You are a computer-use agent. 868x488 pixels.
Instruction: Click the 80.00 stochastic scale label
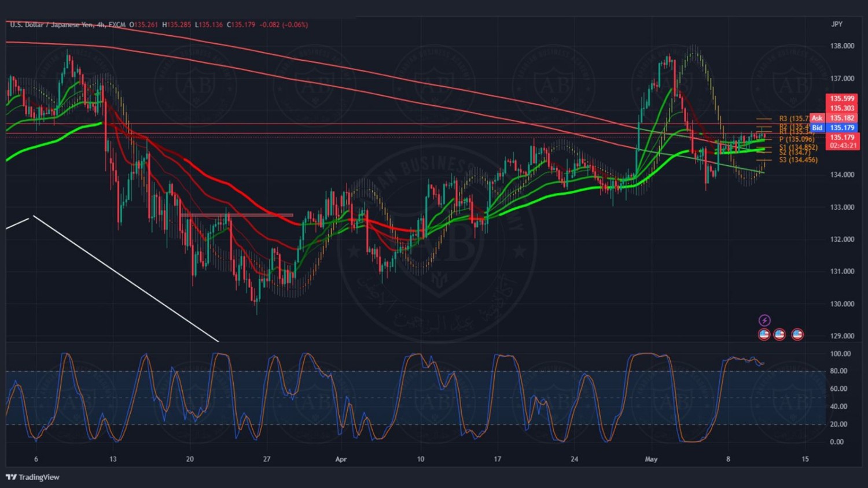click(838, 371)
